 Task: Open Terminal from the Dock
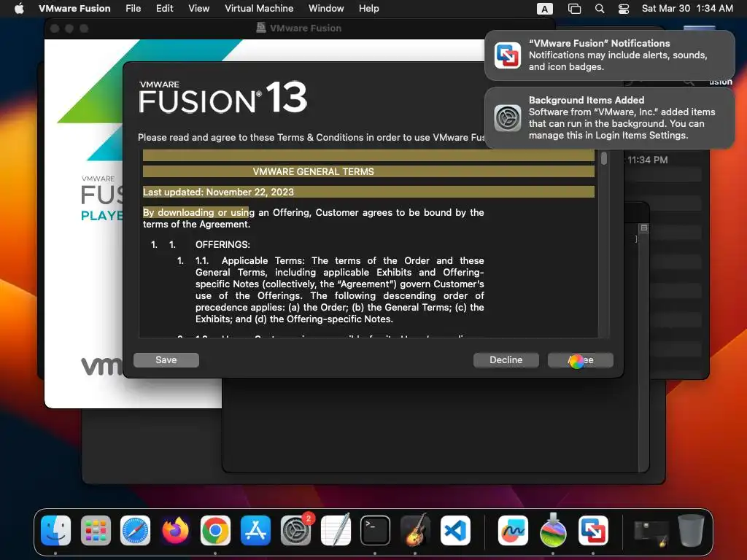tap(375, 531)
